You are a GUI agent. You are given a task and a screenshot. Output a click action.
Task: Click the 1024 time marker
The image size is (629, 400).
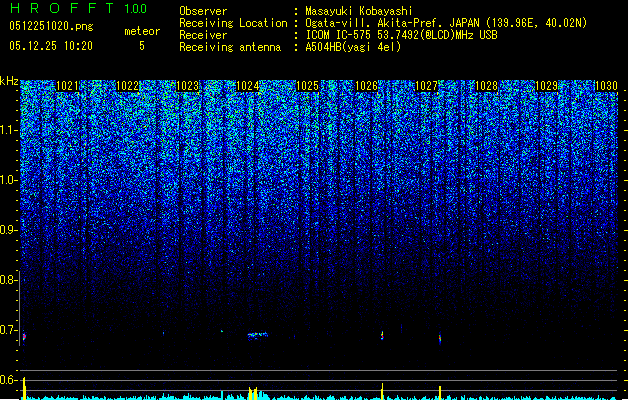click(248, 86)
